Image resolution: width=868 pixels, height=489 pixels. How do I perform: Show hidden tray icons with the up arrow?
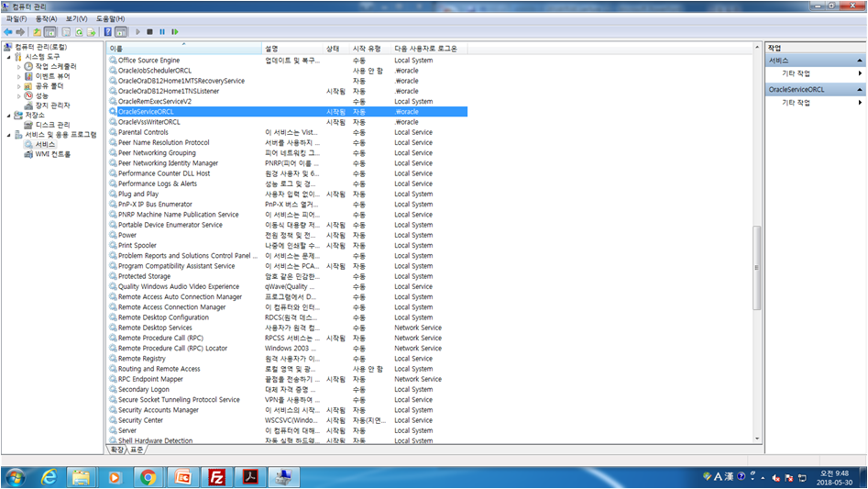point(764,478)
